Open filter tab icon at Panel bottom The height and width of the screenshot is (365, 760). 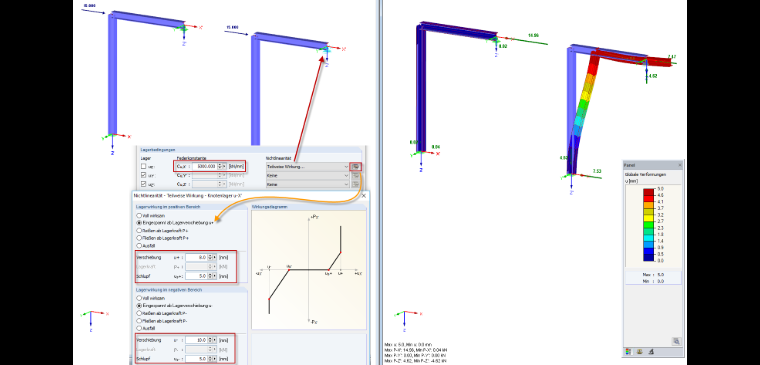tap(651, 351)
